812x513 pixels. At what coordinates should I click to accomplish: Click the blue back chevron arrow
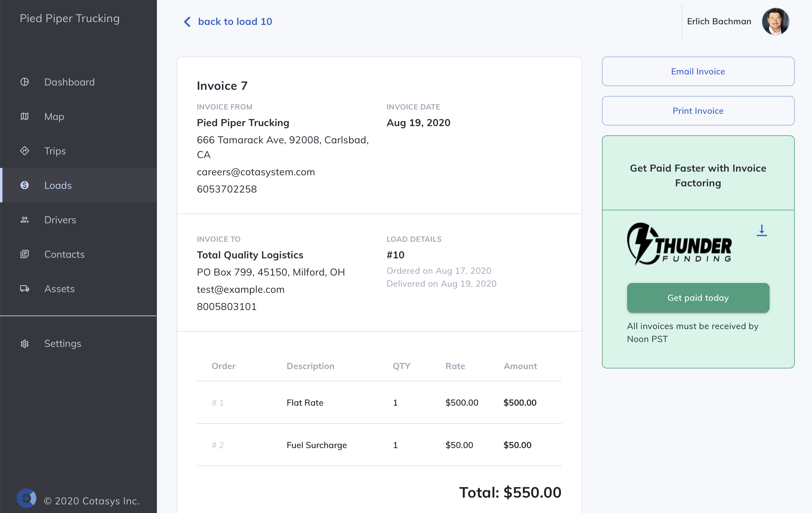187,22
